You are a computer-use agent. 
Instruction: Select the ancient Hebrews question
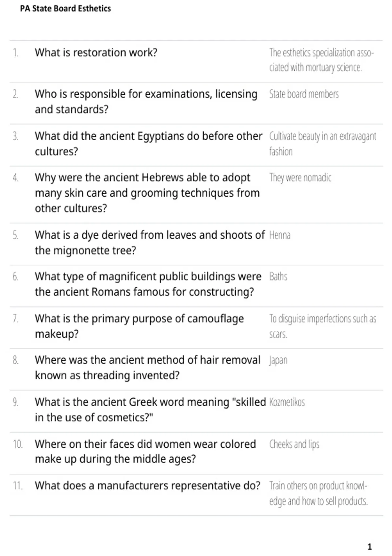pyautogui.click(x=147, y=193)
